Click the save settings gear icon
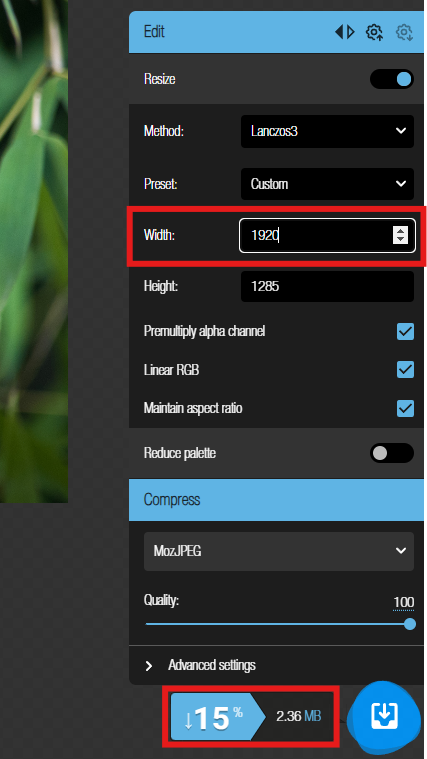The width and height of the screenshot is (427, 759). [374, 32]
